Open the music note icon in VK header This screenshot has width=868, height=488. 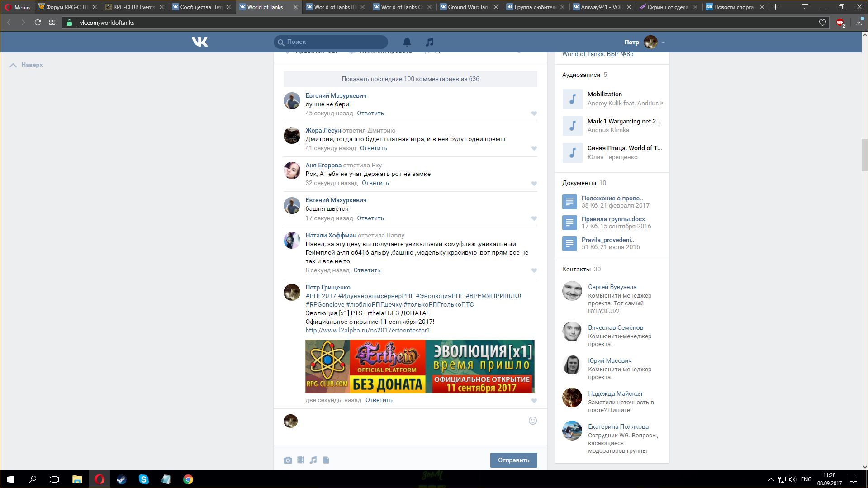click(x=430, y=42)
